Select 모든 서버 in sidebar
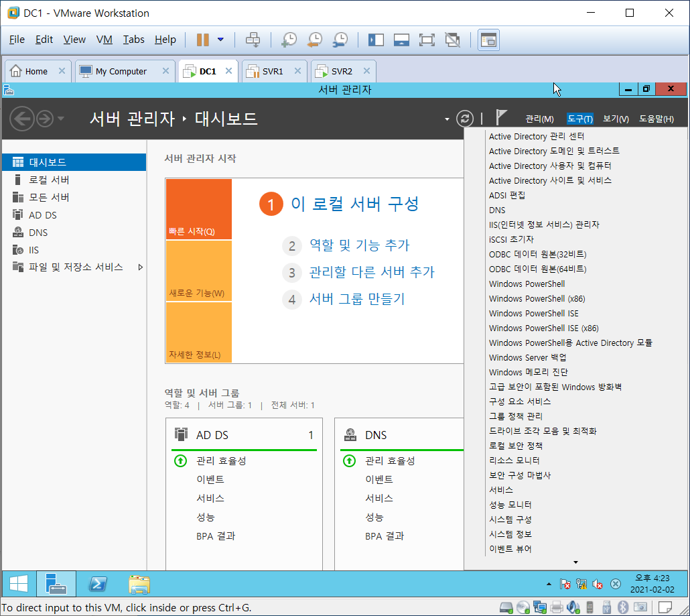Image resolution: width=690 pixels, height=616 pixels. click(x=74, y=197)
